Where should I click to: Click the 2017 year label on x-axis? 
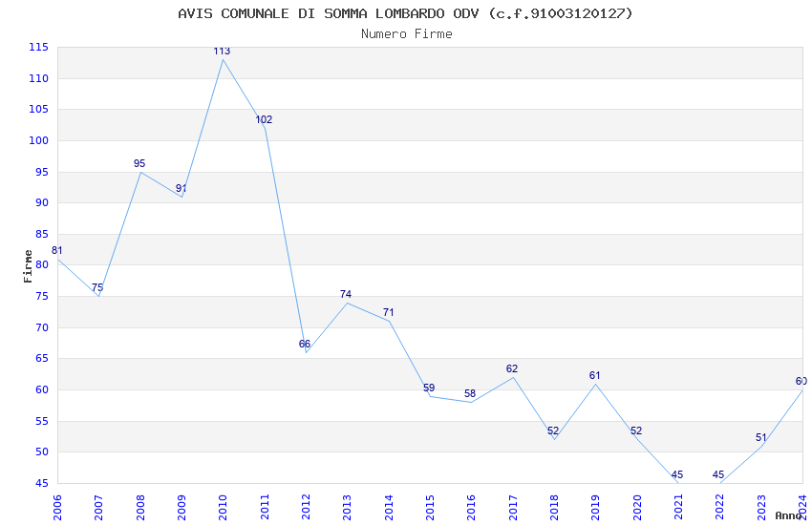point(513,507)
